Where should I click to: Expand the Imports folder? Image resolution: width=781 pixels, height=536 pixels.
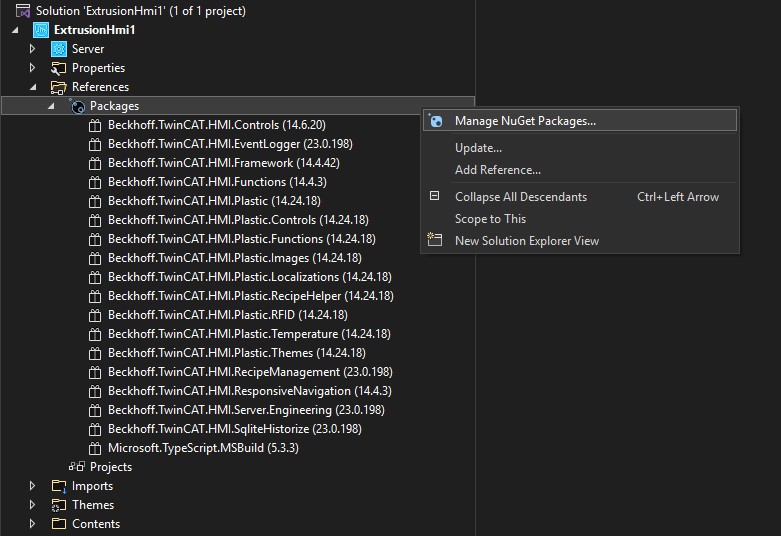pyautogui.click(x=32, y=486)
